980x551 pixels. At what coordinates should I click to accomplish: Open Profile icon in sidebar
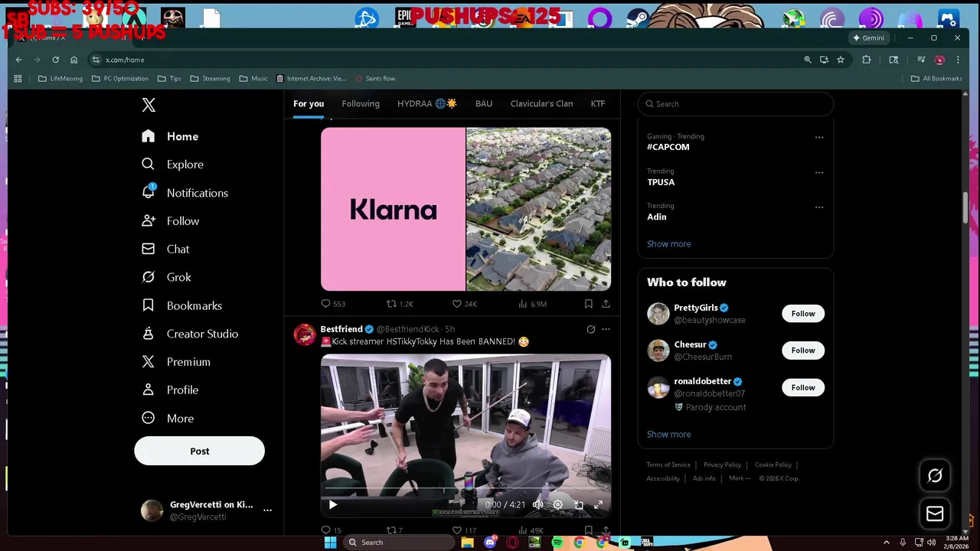pyautogui.click(x=149, y=390)
